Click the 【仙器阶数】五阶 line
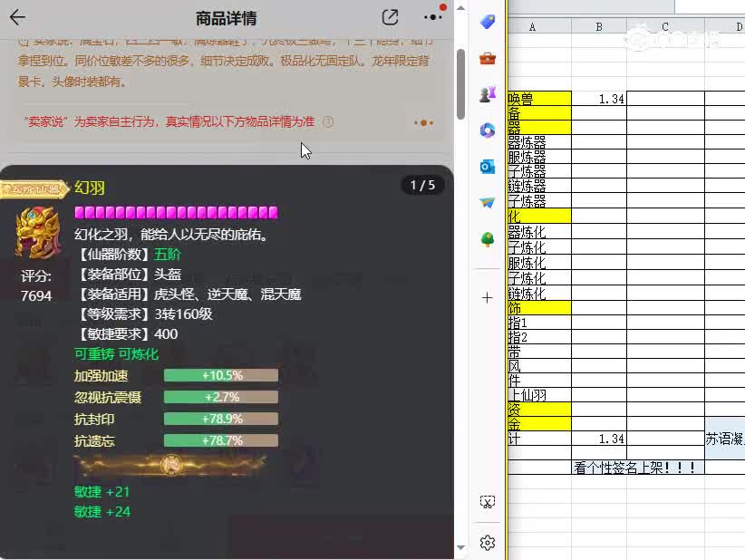 click(128, 254)
